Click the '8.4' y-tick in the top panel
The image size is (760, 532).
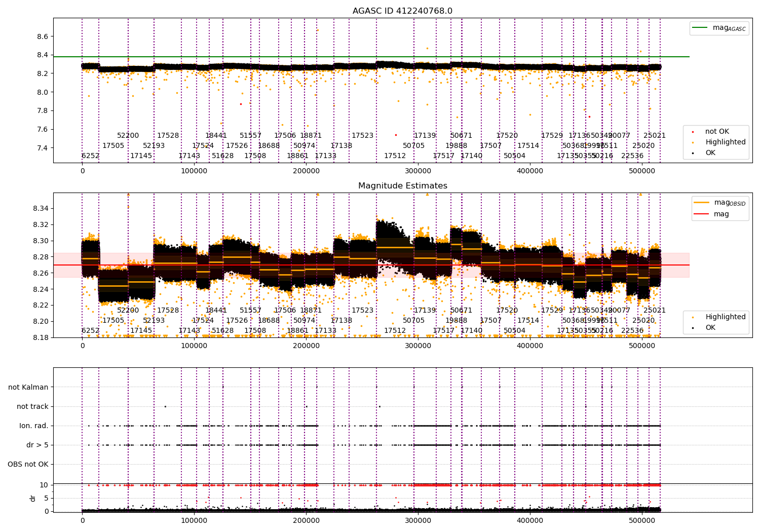pyautogui.click(x=43, y=55)
